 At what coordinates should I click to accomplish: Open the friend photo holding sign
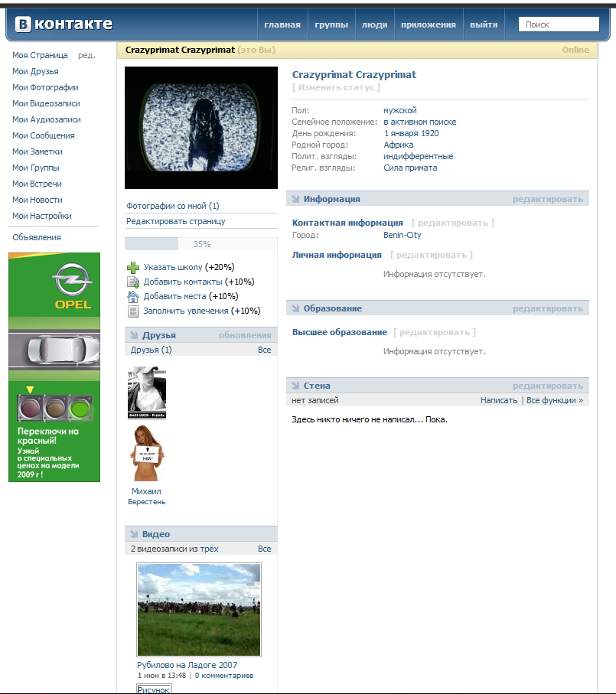tap(147, 453)
